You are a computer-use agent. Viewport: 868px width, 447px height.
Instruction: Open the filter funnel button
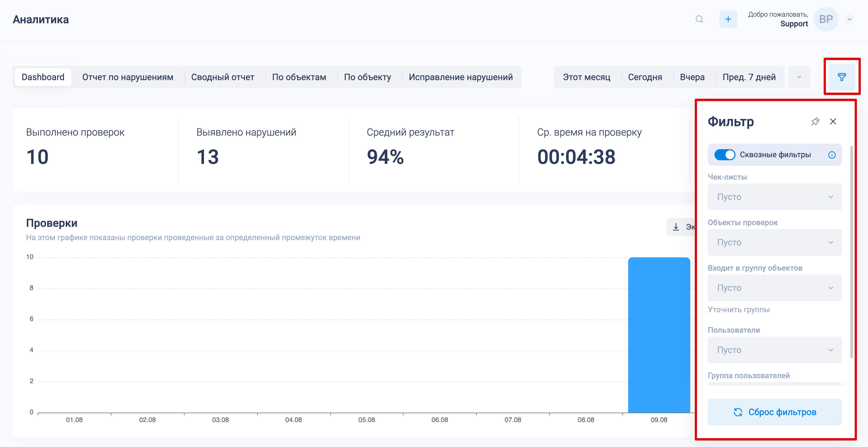(x=841, y=77)
